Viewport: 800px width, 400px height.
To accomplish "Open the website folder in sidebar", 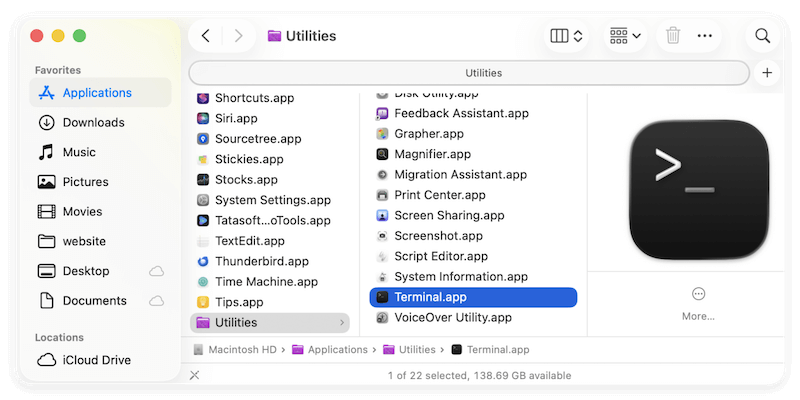I will tap(100, 241).
